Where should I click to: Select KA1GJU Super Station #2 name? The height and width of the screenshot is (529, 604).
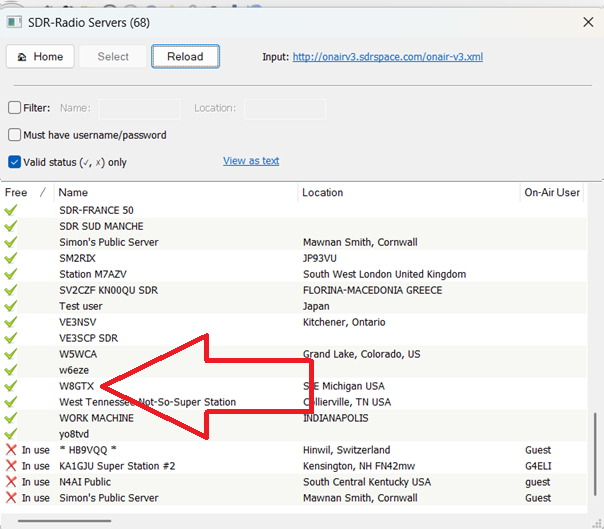click(117, 466)
